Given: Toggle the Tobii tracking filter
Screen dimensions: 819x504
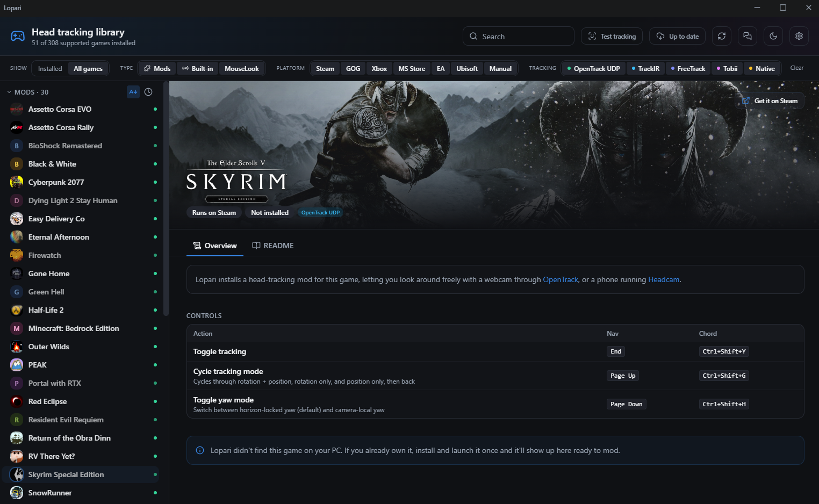Looking at the screenshot, I should coord(727,69).
